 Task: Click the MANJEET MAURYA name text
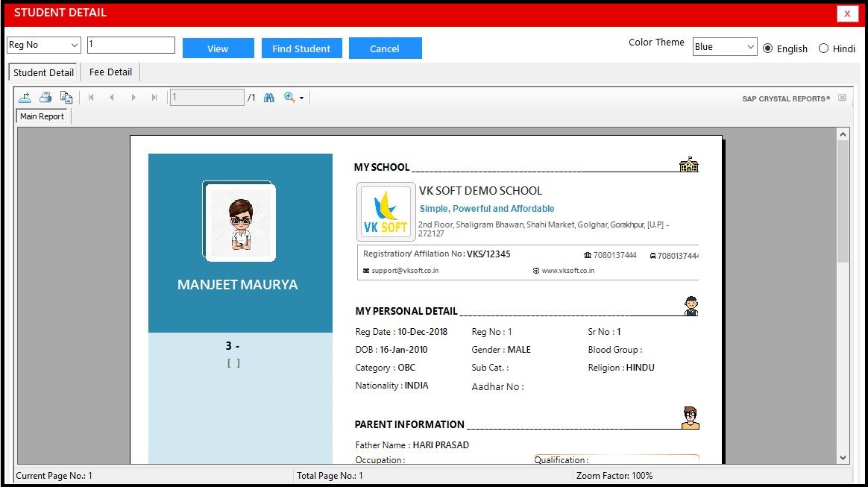[x=237, y=284]
